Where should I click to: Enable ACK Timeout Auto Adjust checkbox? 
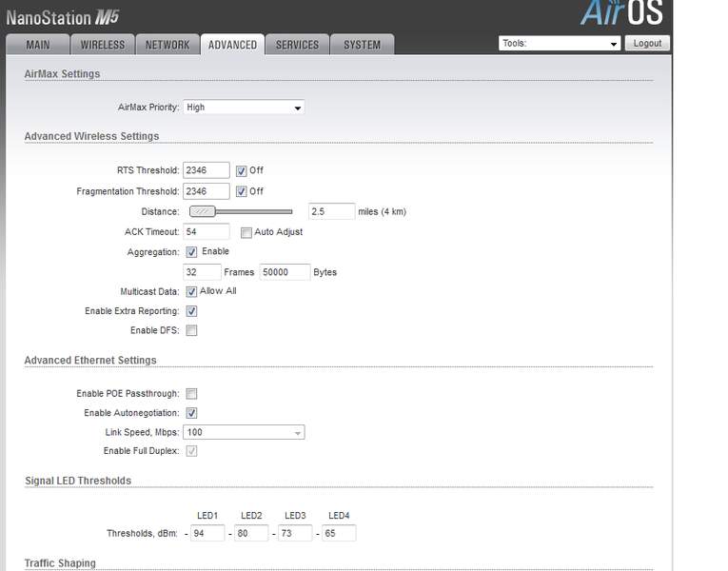pyautogui.click(x=246, y=232)
